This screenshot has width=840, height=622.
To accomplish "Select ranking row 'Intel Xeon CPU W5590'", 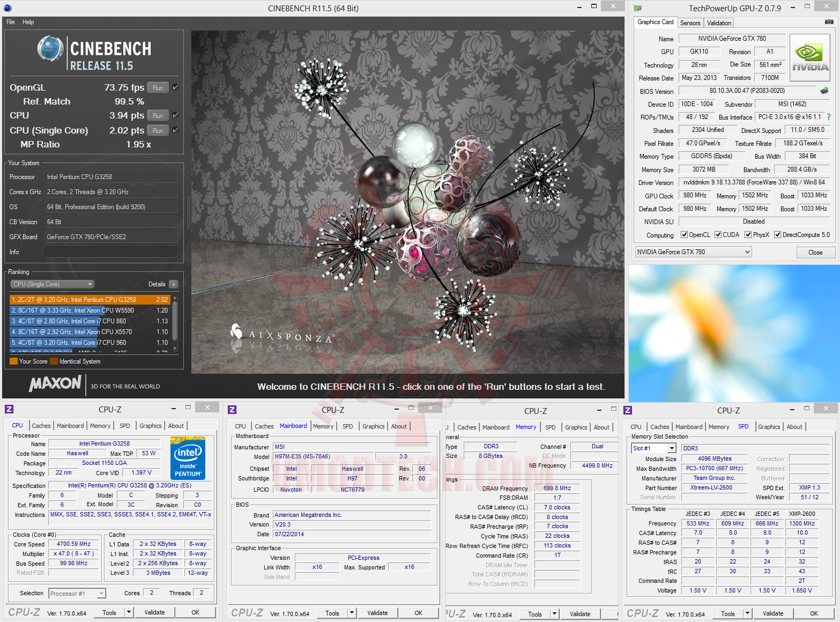I will [x=90, y=310].
